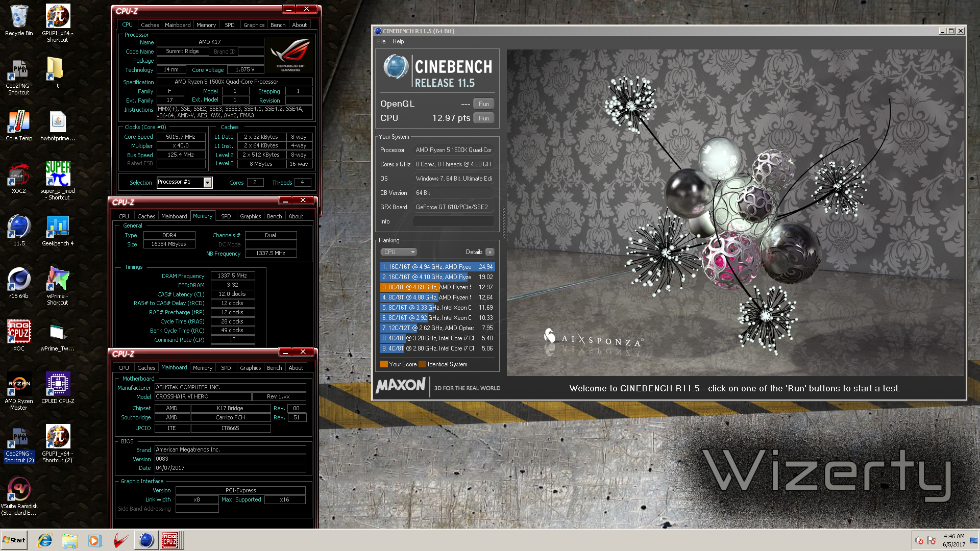Click the DRAM Frequency value 1337.5 MHz

click(x=232, y=276)
